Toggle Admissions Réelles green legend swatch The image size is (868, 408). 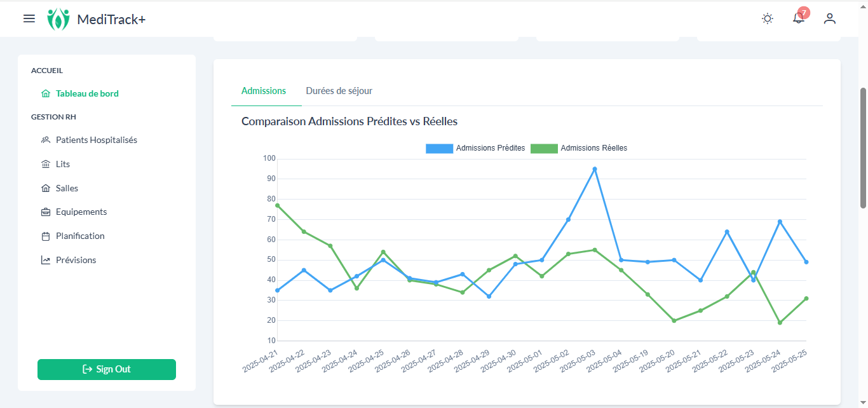544,148
